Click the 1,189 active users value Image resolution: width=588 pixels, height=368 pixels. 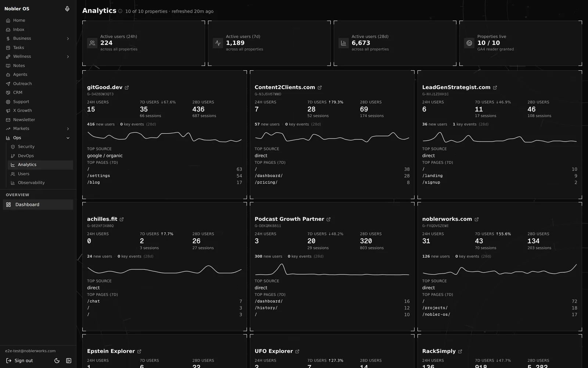coord(235,43)
